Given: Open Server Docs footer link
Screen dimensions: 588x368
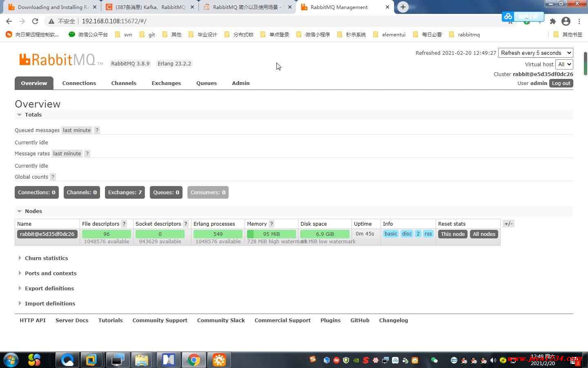Looking at the screenshot, I should [72, 321].
